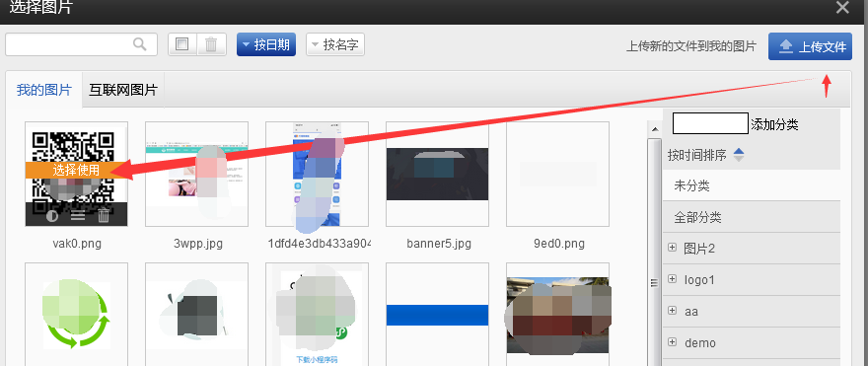Click the magnifier search icon
This screenshot has width=868, height=366.
[x=139, y=44]
